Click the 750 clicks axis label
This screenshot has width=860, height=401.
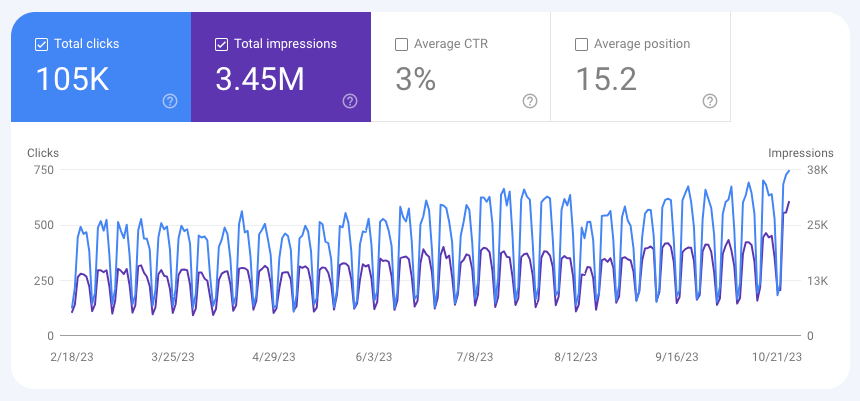[x=44, y=170]
